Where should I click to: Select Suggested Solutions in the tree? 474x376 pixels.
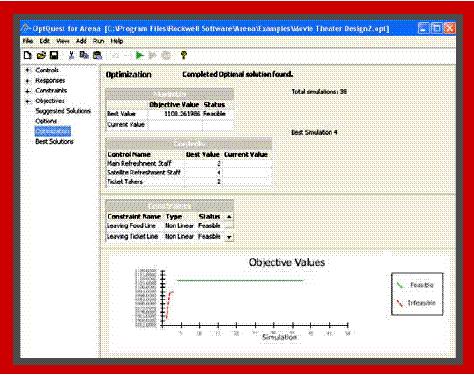coord(63,111)
